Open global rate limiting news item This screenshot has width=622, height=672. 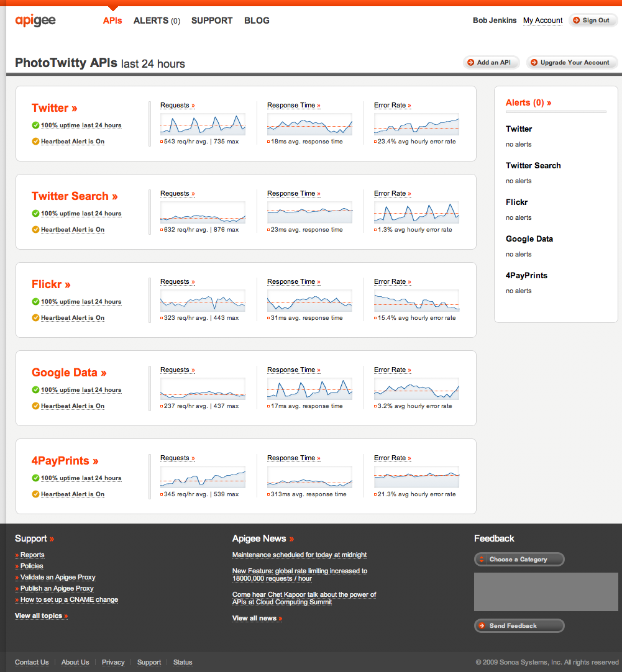[300, 574]
